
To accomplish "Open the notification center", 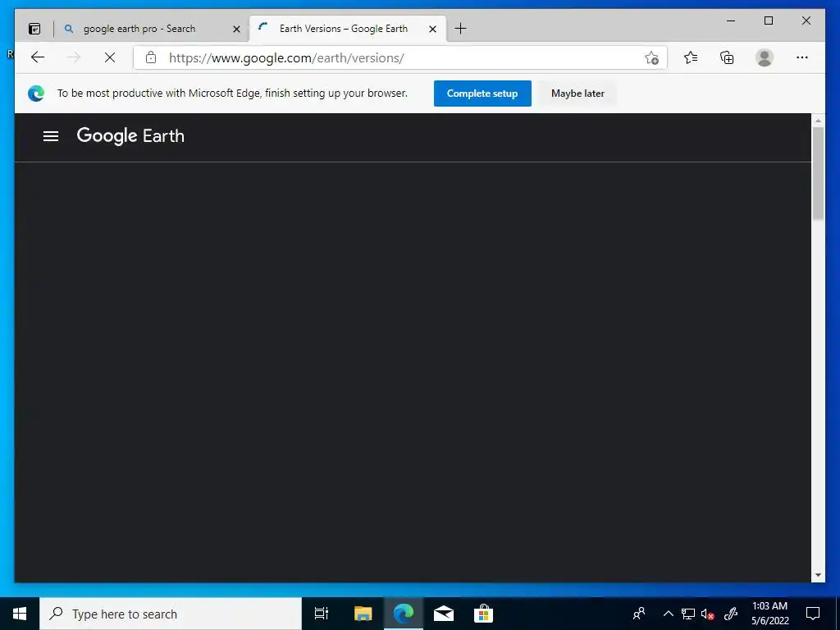I will point(813,614).
